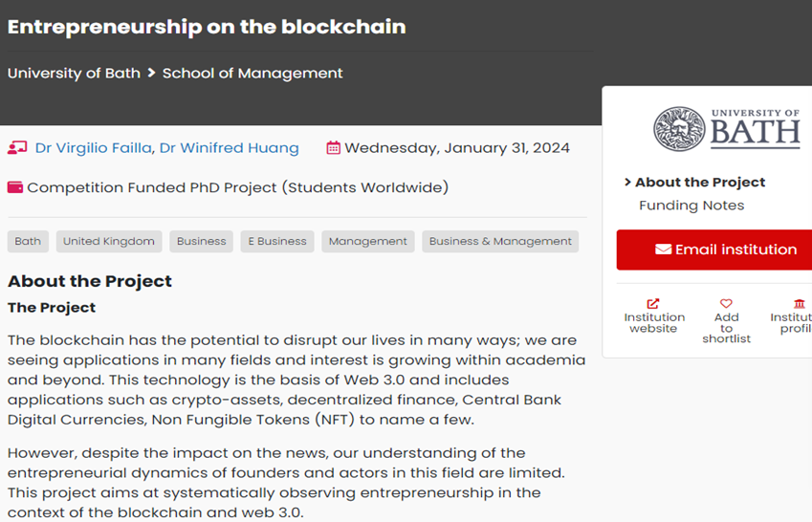Open Dr Winifred Huang's profile link
Viewport: 812px width, 522px height.
coord(230,148)
